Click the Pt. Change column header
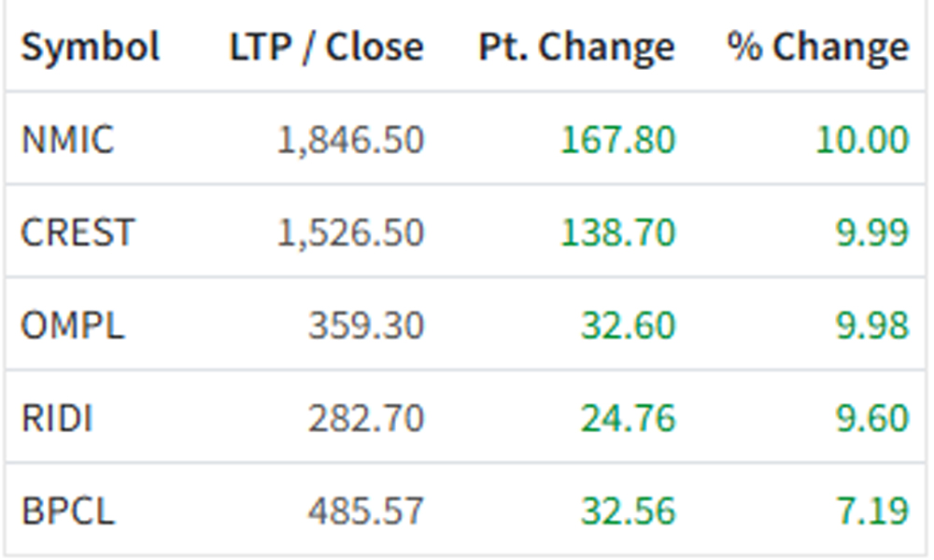 pyautogui.click(x=576, y=47)
